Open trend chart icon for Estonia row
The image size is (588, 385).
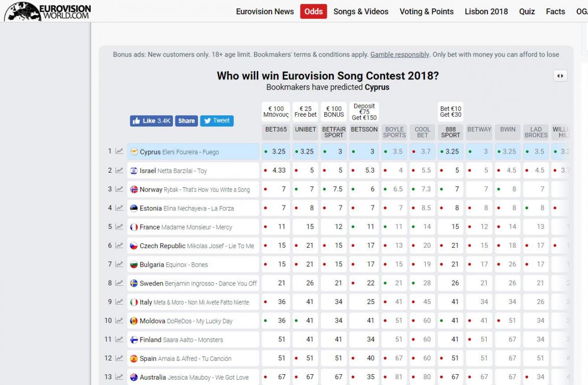119,207
